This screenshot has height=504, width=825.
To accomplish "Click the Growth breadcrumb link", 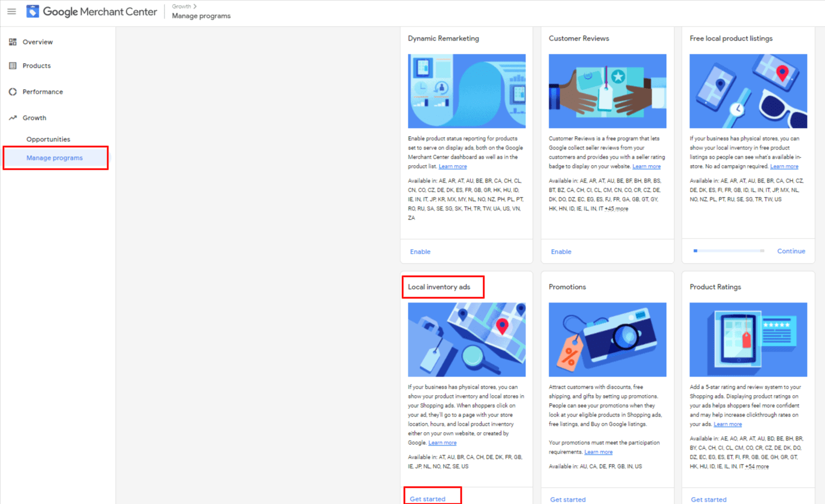I will [181, 6].
